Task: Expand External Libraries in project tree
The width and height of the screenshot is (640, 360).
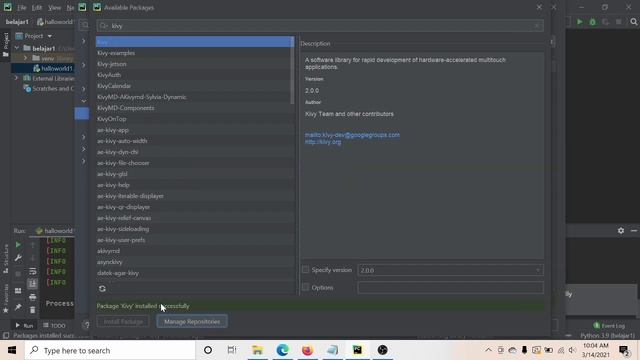Action: click(x=16, y=78)
